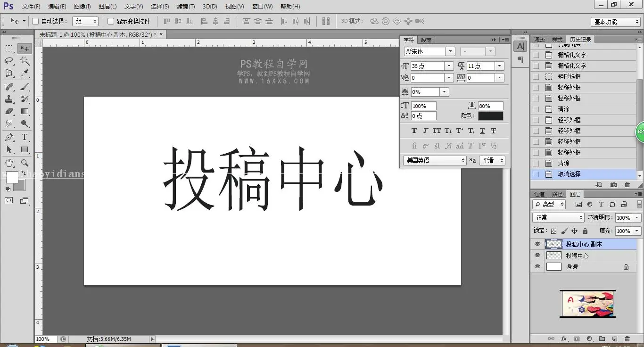Select the Hand tool
Screen dimensions: 644x347
pos(9,163)
